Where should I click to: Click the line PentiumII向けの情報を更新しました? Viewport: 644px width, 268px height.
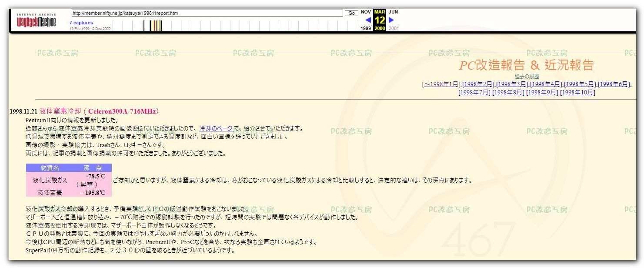pyautogui.click(x=72, y=120)
